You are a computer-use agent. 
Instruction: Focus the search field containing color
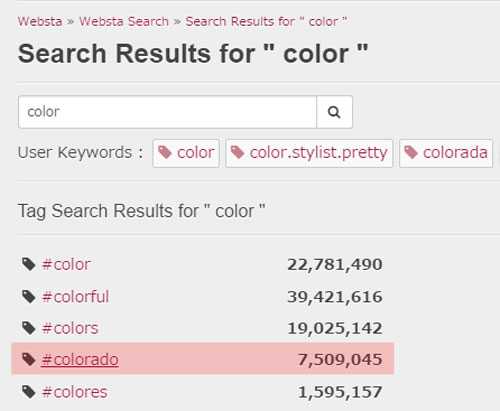[167, 112]
